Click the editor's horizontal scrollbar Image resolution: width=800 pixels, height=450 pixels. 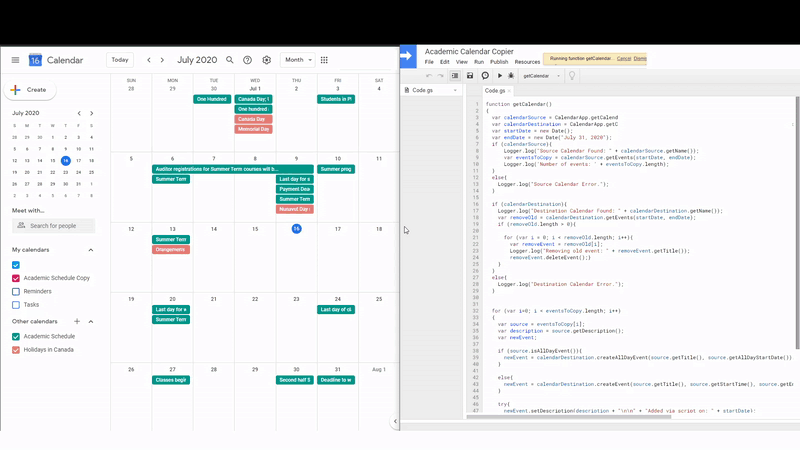pos(569,417)
